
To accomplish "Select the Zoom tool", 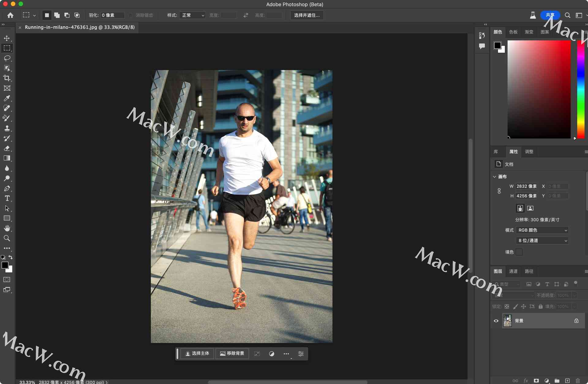I will [x=7, y=238].
